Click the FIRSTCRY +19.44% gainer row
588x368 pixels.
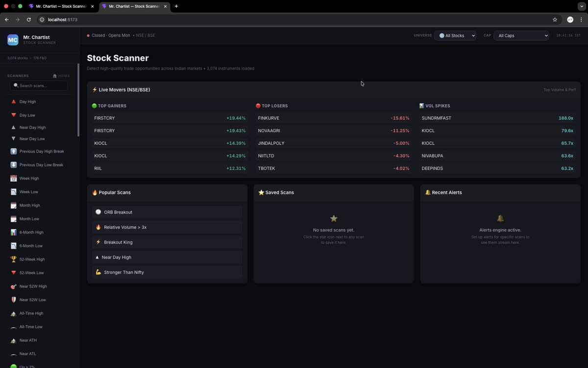coord(170,118)
